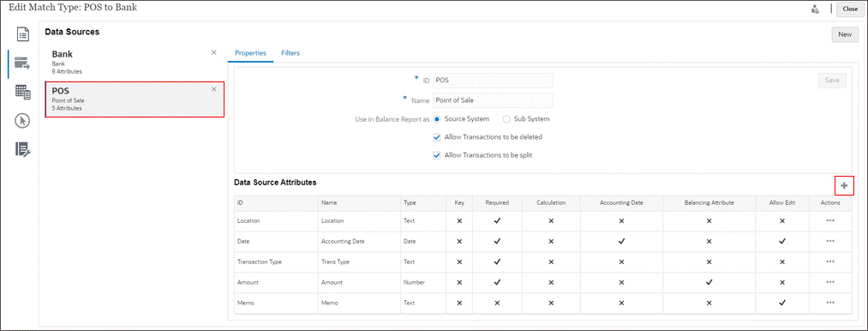Viewport: 868px width, 331px height.
Task: Click the user settings icon near Close
Action: (x=815, y=9)
